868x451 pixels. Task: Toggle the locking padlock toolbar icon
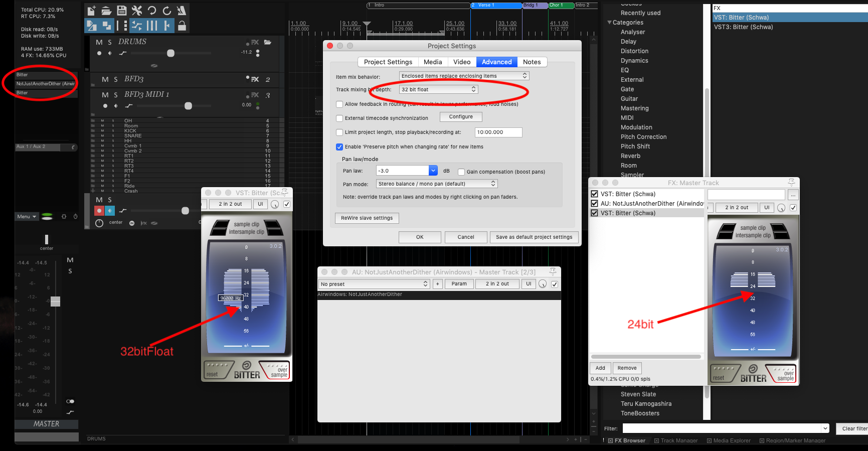(182, 26)
